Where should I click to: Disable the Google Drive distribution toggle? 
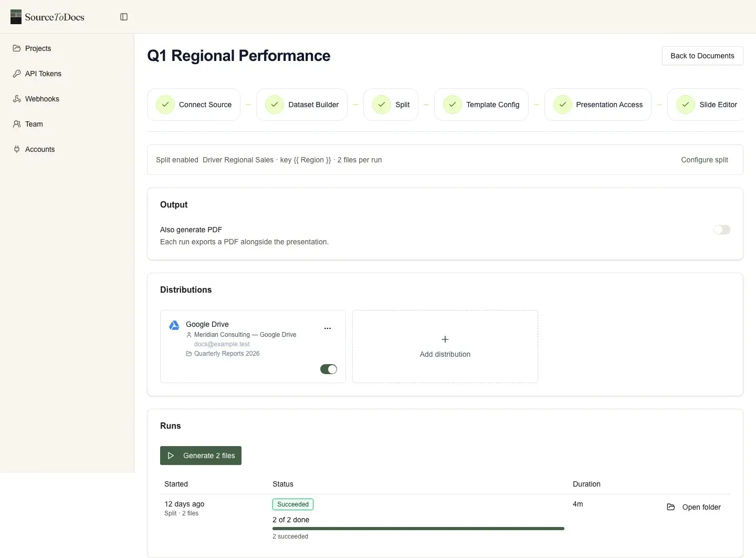pos(329,369)
